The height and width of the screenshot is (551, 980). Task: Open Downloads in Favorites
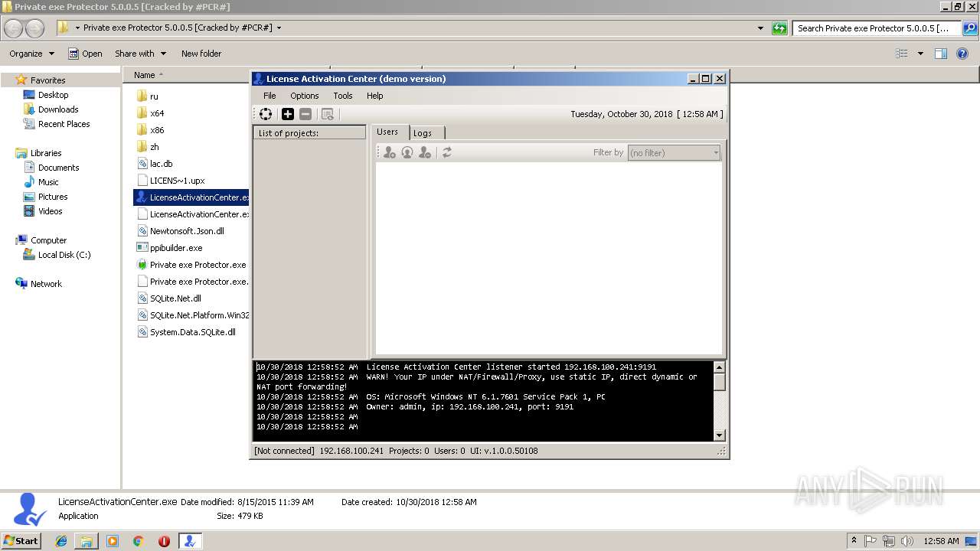[51, 109]
